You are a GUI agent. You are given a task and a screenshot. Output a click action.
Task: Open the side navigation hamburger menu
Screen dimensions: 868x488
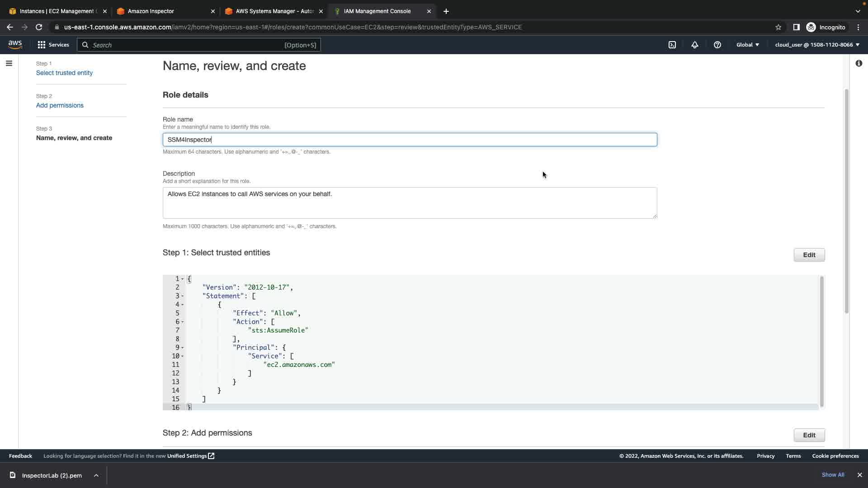[9, 63]
